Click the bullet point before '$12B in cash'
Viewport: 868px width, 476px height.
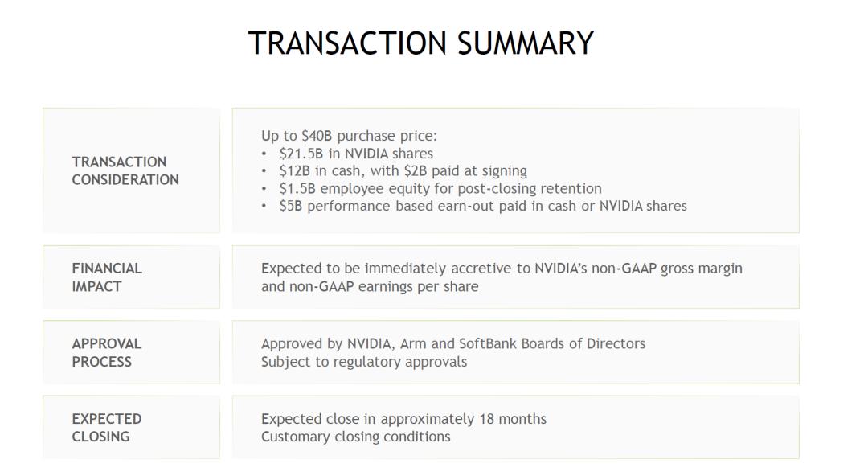(264, 170)
